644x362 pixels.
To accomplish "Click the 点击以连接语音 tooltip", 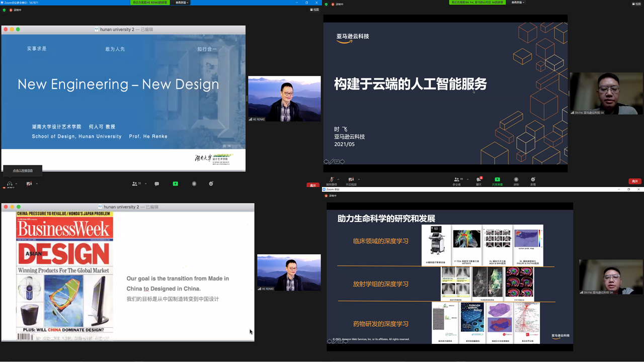I will click(23, 170).
